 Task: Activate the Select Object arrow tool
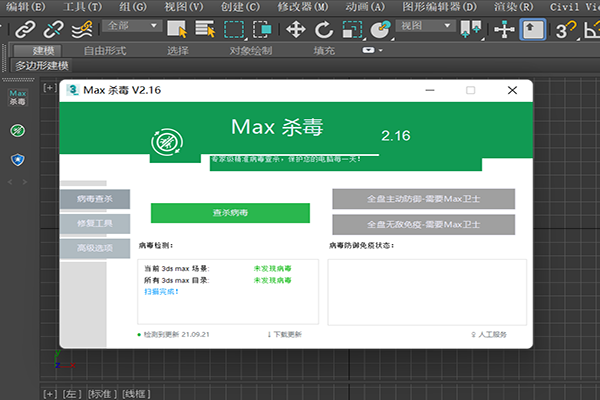(177, 29)
